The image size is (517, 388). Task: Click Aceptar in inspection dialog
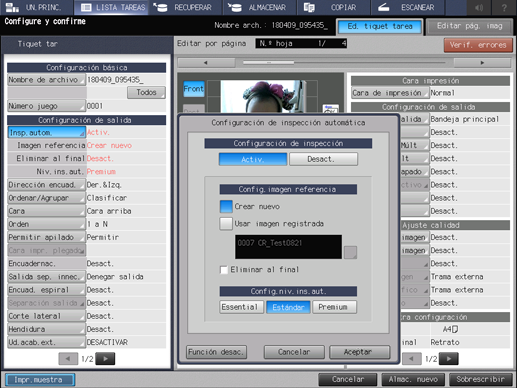(359, 352)
